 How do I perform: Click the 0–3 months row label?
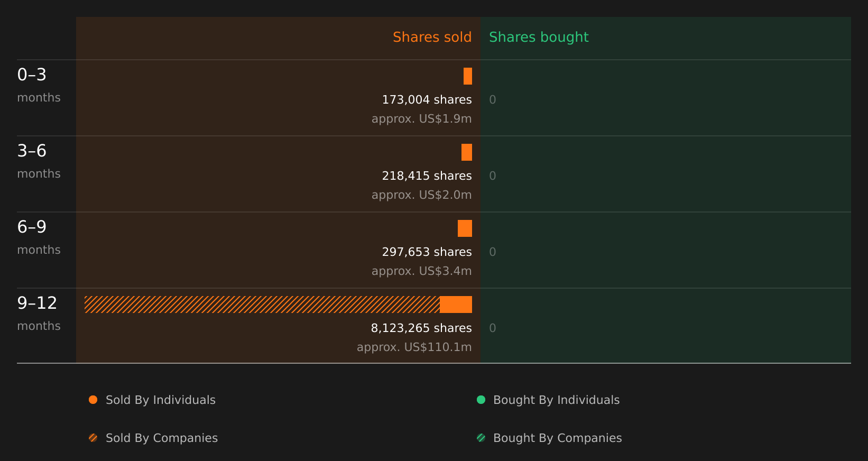coord(39,85)
